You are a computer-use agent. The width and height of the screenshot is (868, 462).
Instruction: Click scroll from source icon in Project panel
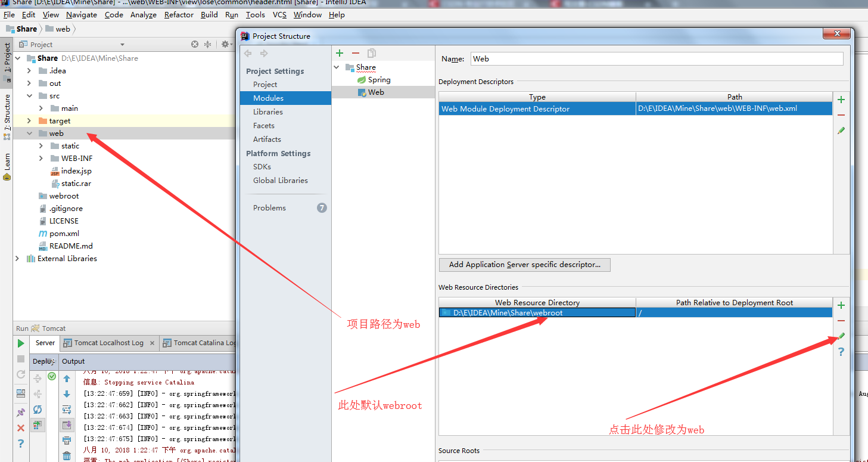coord(195,44)
